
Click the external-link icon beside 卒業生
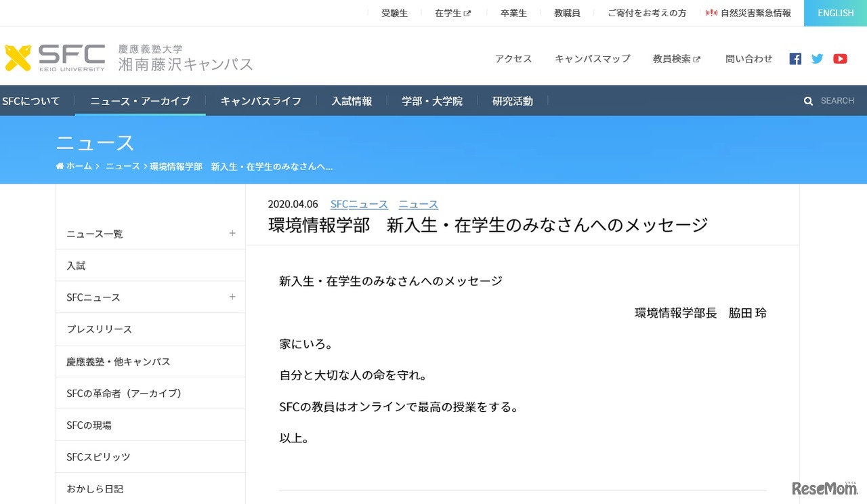tap(528, 12)
